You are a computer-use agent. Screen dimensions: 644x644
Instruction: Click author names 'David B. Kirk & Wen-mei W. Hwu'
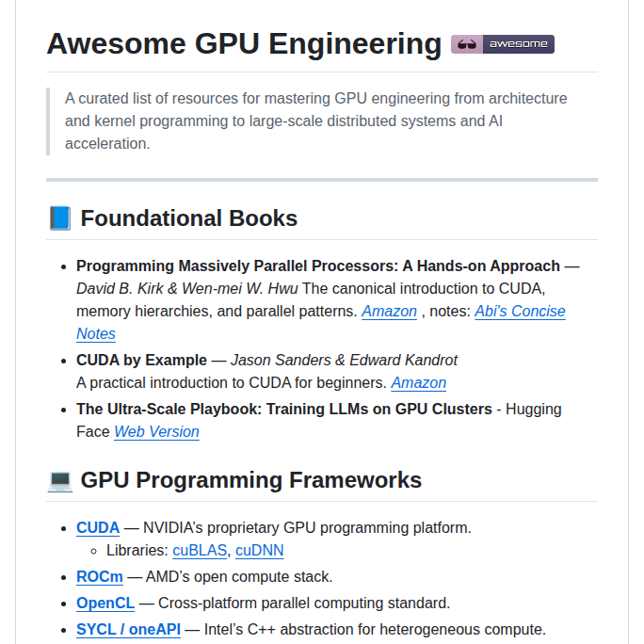tap(186, 289)
